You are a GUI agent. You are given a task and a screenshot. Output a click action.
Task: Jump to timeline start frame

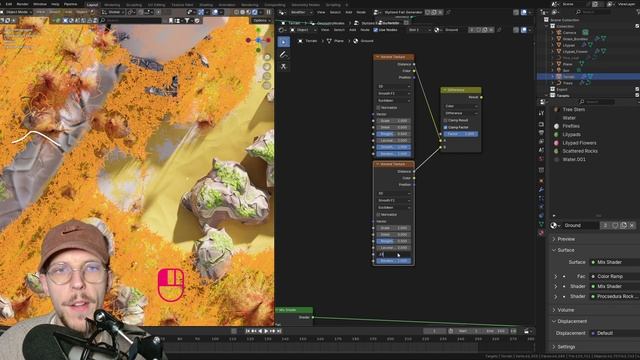(248, 331)
